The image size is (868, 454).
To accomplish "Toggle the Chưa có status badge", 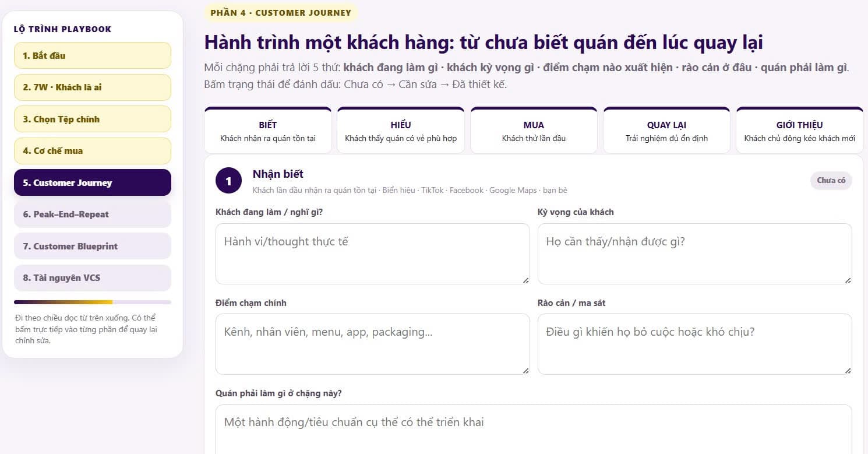I will pos(831,181).
